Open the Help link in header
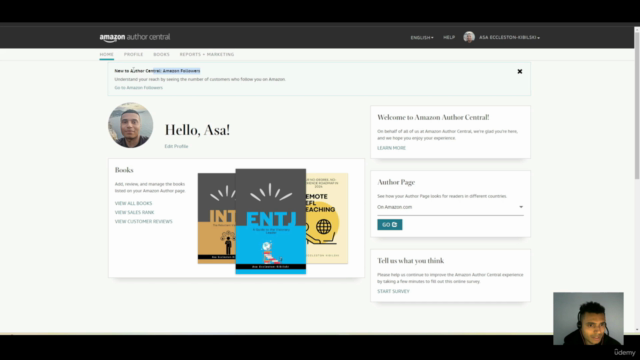 (449, 38)
